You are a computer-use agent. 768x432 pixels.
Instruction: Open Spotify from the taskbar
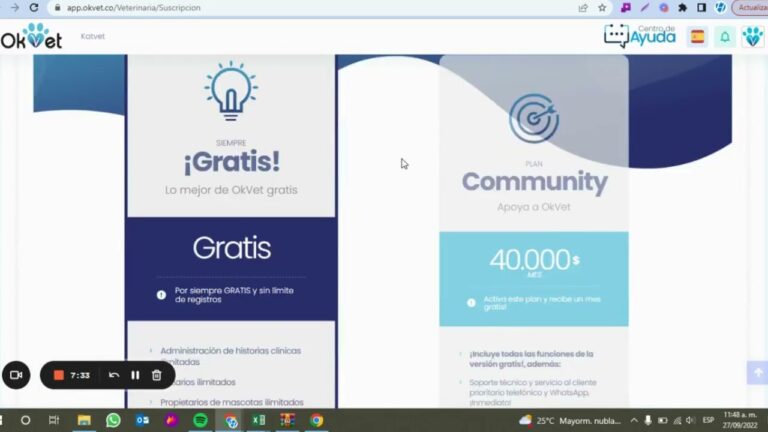(x=200, y=420)
